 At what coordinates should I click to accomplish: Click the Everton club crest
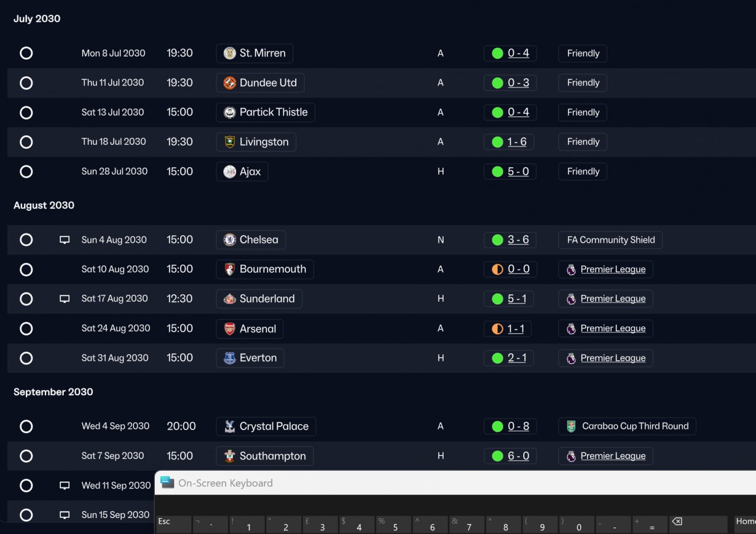point(230,358)
